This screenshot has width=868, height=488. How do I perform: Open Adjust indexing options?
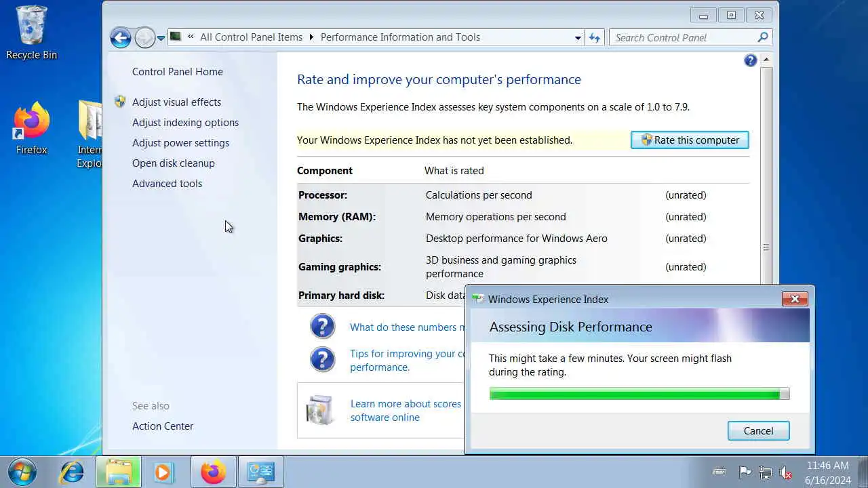coord(185,123)
